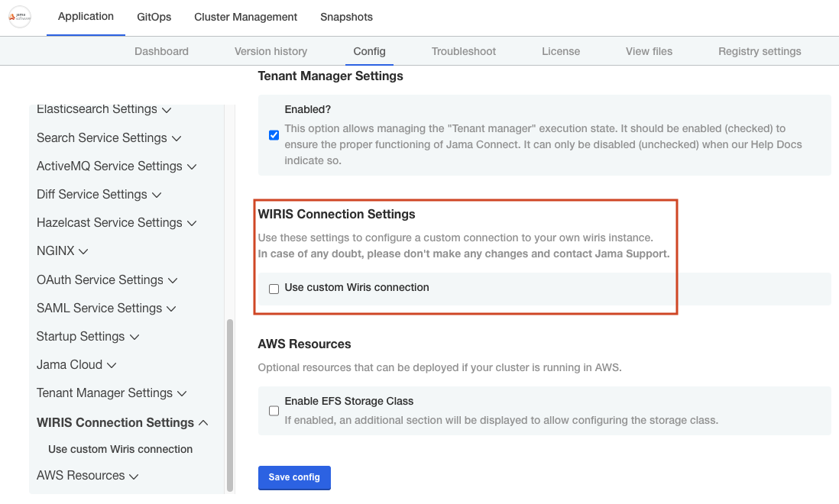This screenshot has width=839, height=504.
Task: Check Enable EFS Storage Class box
Action: point(274,411)
